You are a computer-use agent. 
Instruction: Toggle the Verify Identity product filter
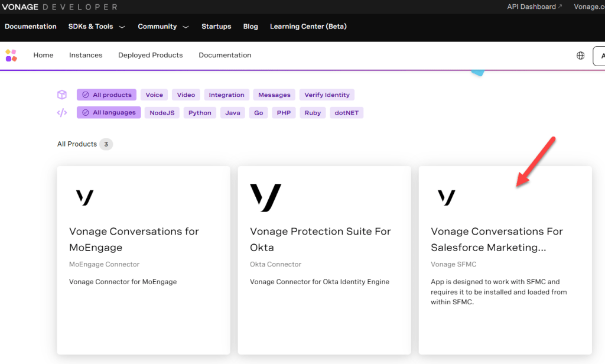[x=327, y=95]
